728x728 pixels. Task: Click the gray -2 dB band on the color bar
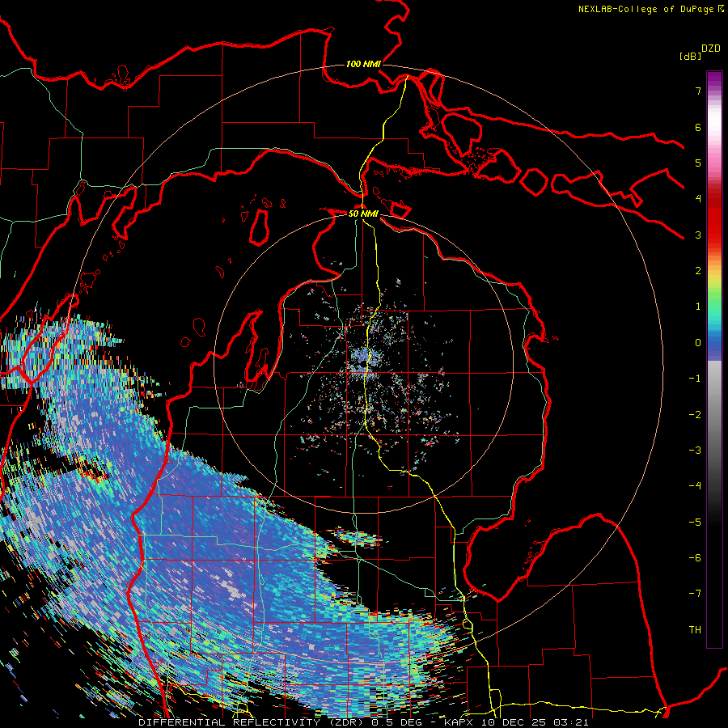(x=714, y=415)
